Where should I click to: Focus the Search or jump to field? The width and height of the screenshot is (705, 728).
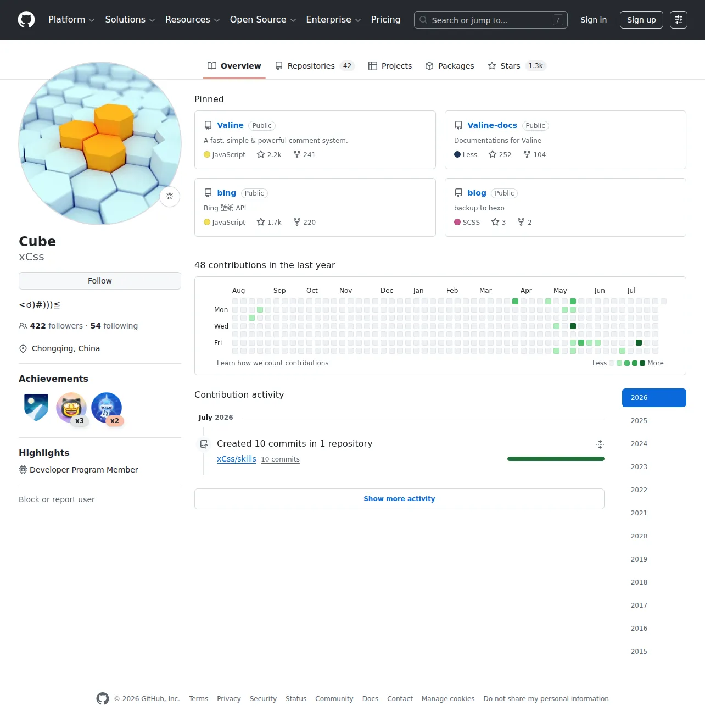(491, 20)
